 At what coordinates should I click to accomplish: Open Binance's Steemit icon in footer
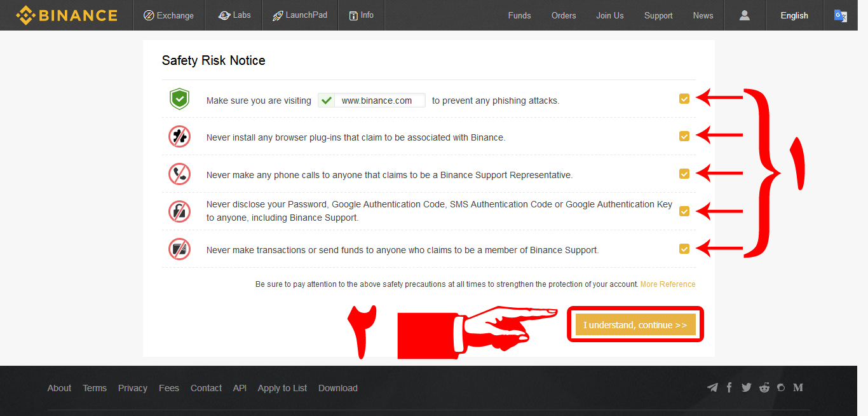(x=781, y=387)
